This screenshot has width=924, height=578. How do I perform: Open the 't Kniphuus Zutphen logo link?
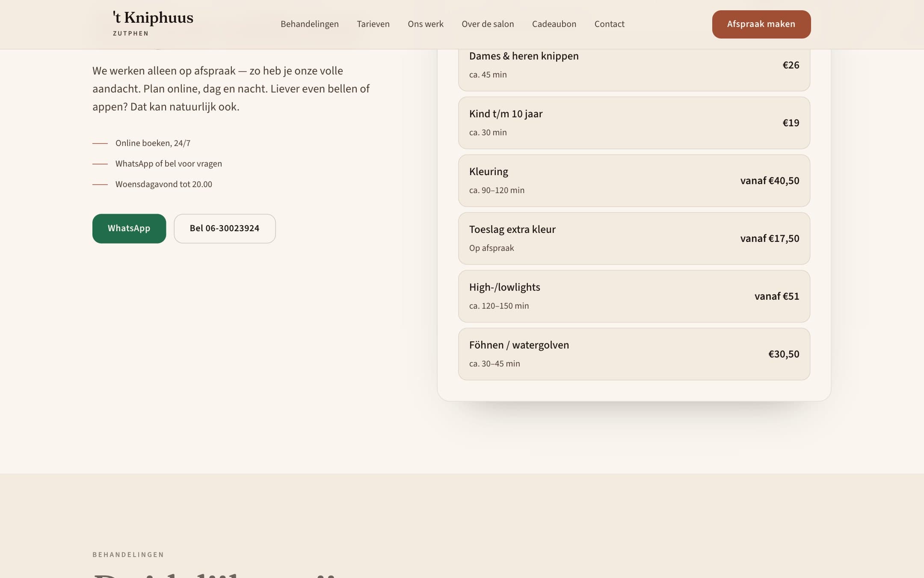tap(153, 24)
